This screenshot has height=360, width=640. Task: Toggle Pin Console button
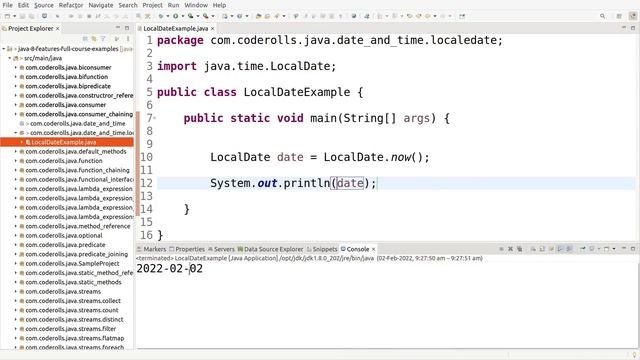582,249
